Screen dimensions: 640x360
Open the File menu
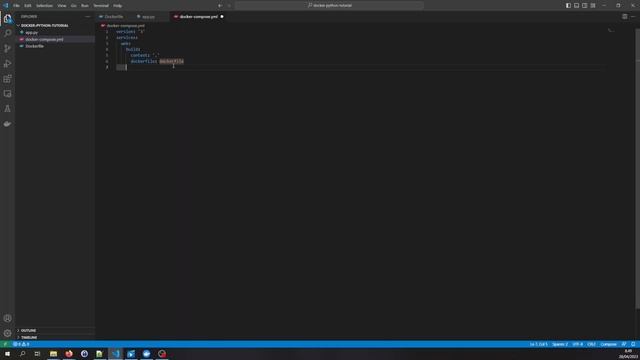coord(16,6)
